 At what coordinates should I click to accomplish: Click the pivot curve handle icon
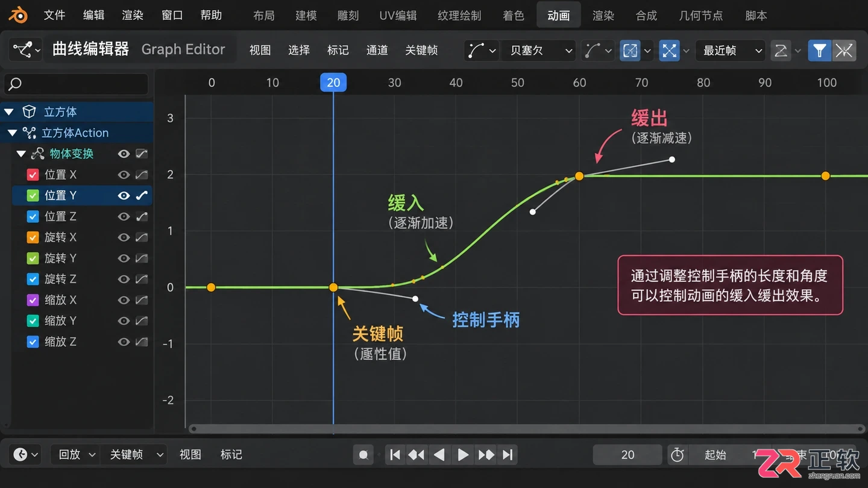476,51
